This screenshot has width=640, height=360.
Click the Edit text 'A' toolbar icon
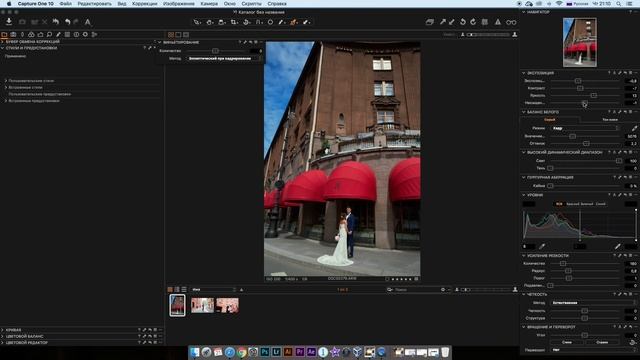tap(87, 22)
